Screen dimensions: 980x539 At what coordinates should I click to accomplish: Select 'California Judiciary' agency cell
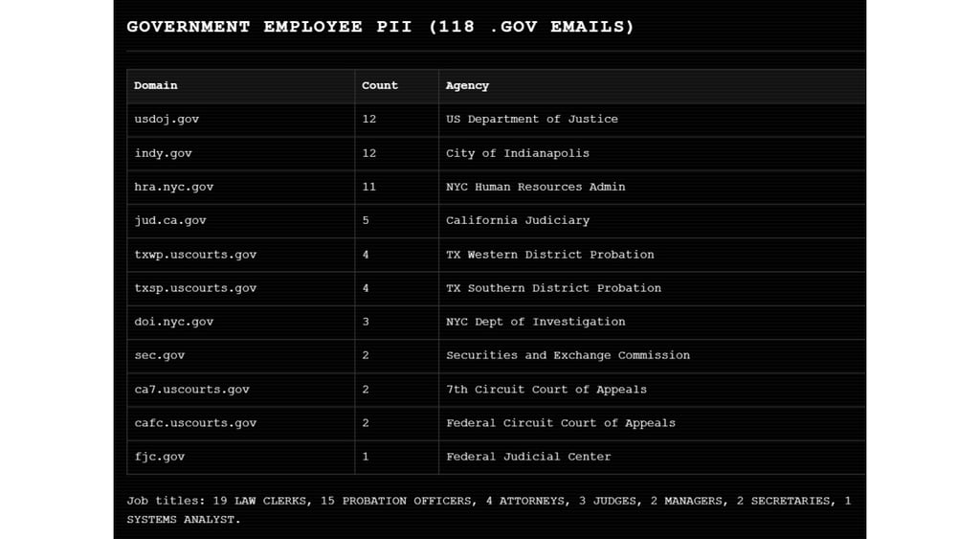pos(652,221)
